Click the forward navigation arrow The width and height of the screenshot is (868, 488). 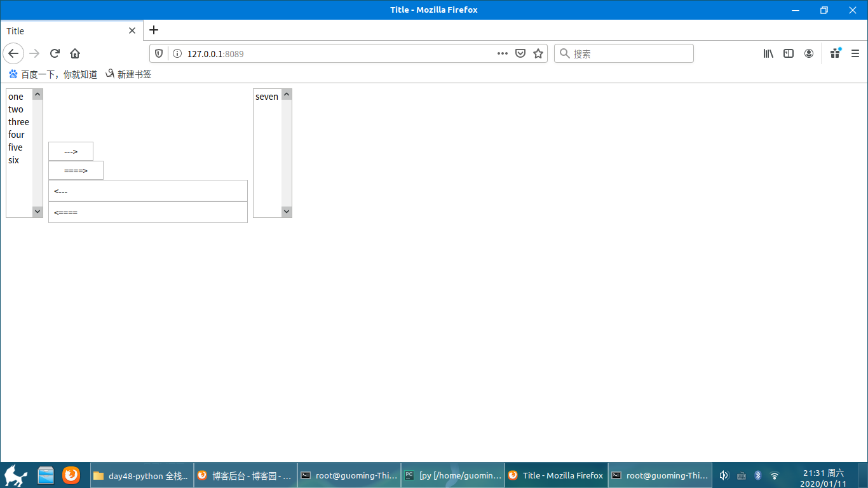pos(34,53)
